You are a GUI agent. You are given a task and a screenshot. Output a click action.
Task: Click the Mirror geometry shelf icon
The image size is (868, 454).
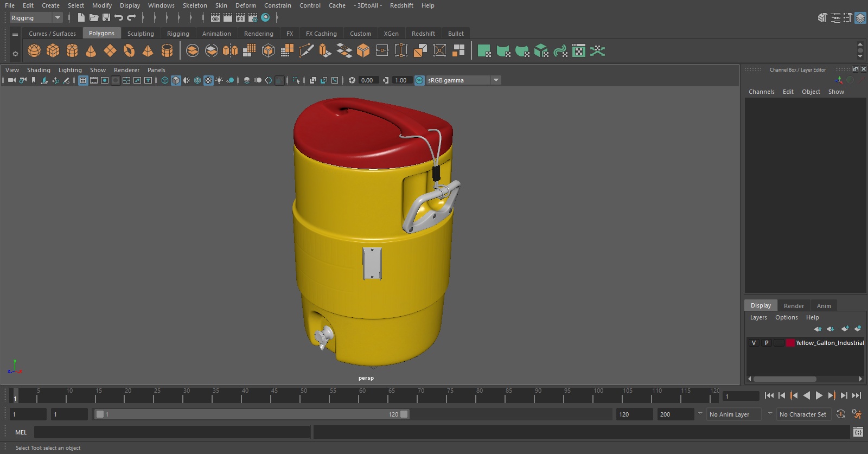pos(230,51)
